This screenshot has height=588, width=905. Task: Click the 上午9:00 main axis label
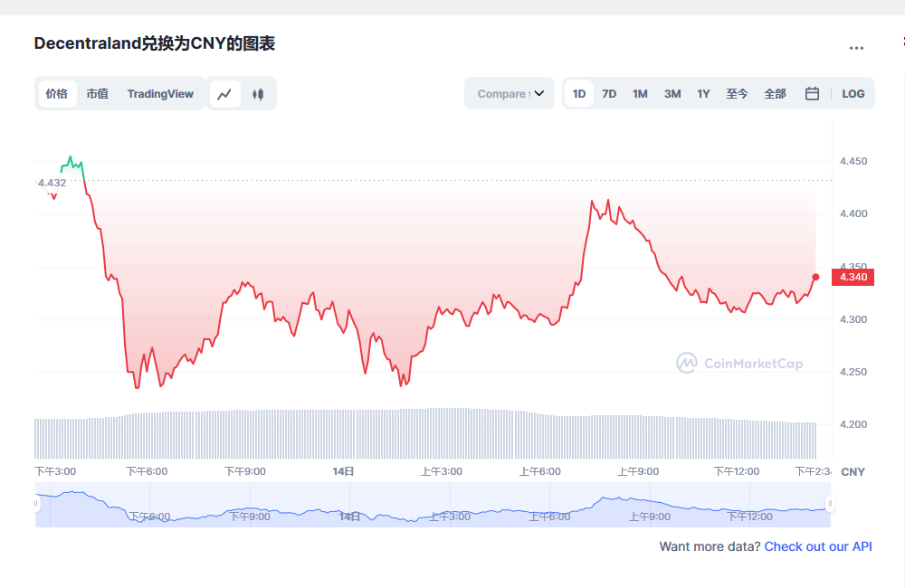tap(638, 471)
